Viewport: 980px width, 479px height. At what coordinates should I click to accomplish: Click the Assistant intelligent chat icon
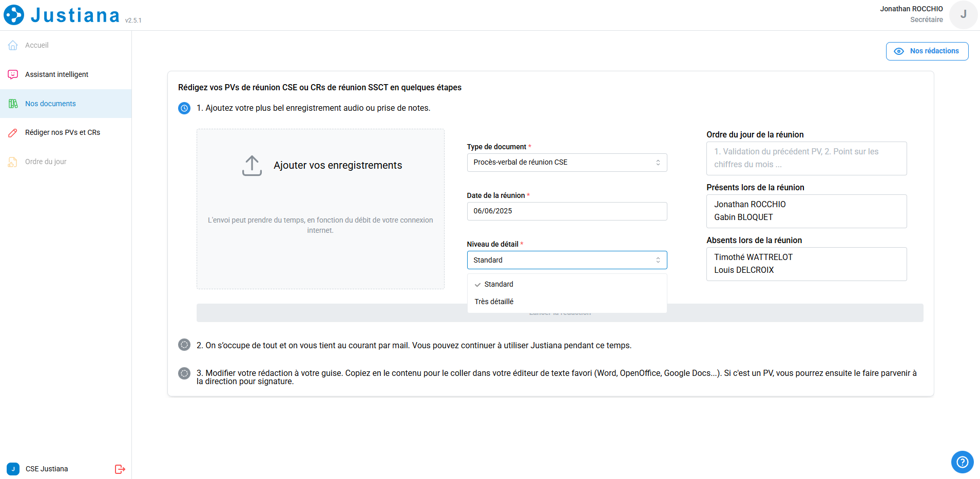[13, 74]
